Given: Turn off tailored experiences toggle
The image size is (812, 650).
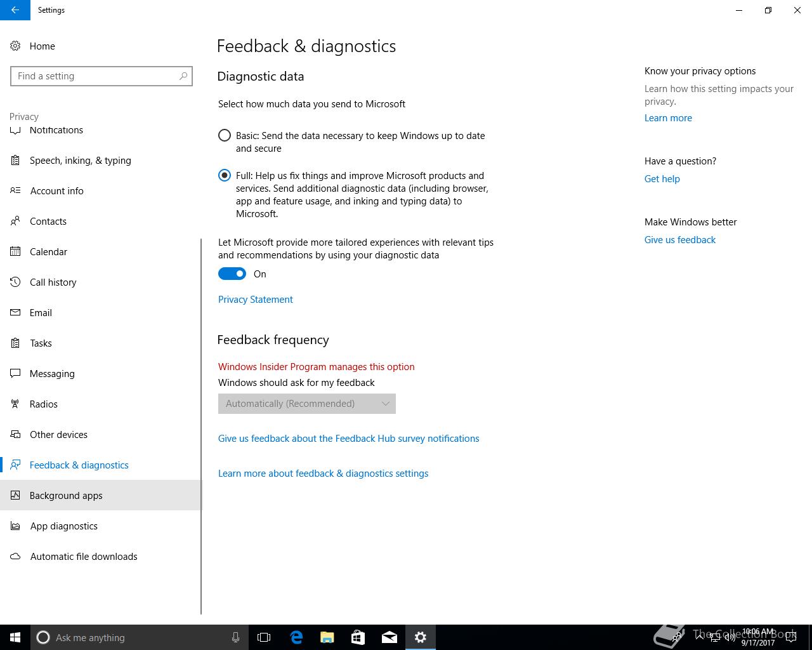Looking at the screenshot, I should point(232,274).
